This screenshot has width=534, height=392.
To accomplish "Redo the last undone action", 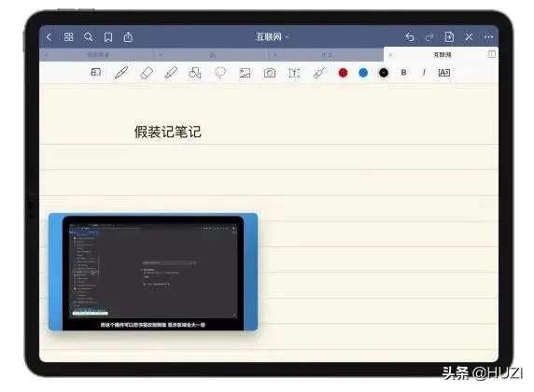I will coord(429,36).
